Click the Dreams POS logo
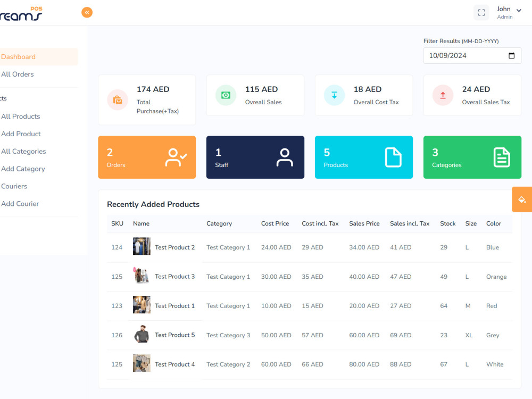 (21, 14)
